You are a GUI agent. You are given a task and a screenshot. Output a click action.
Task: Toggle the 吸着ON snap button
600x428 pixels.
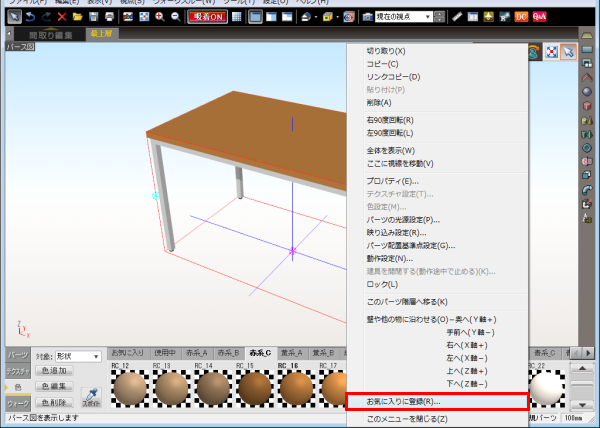click(x=207, y=17)
